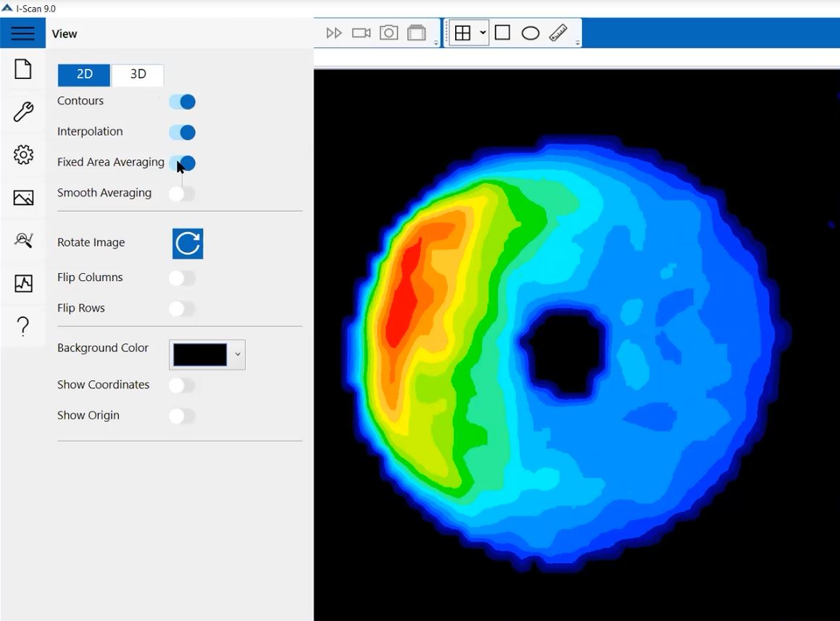Enable Smooth Averaging toggle
The height and width of the screenshot is (621, 840).
pos(182,193)
